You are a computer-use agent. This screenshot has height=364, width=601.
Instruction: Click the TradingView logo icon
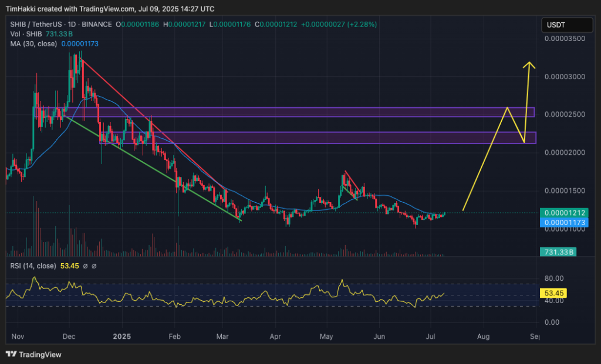tap(11, 354)
